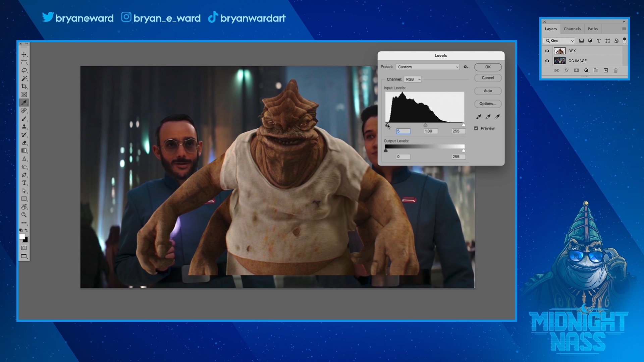644x362 pixels.
Task: Toggle layer filtering switch on or off
Action: pyautogui.click(x=624, y=40)
